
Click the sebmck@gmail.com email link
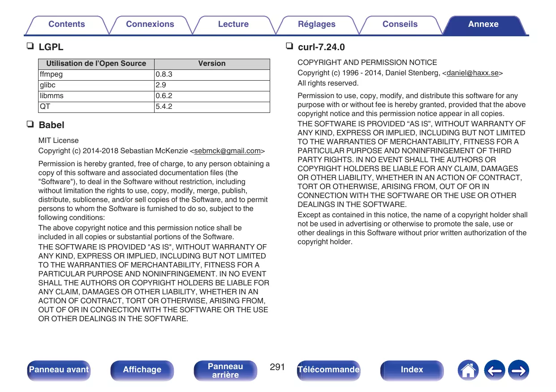[227, 151]
